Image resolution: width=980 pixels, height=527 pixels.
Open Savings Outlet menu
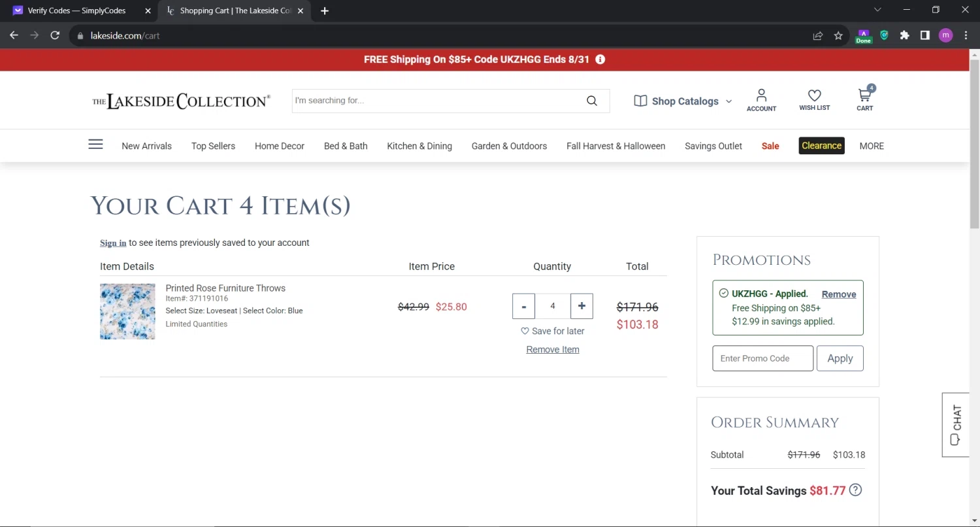[x=713, y=146]
